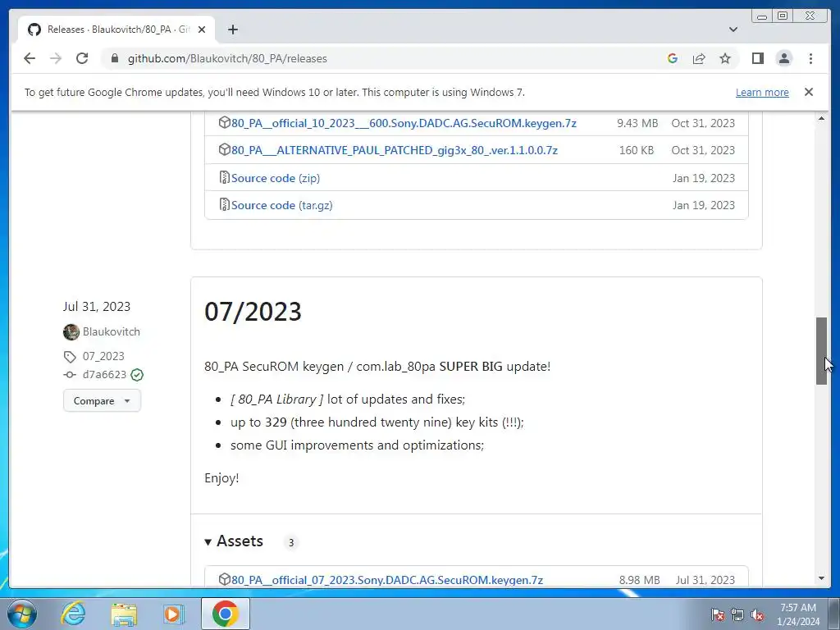Download 80_PA official_07_2023 SecuROM keygen.7z
Screen dimensions: 840x630
[387, 580]
